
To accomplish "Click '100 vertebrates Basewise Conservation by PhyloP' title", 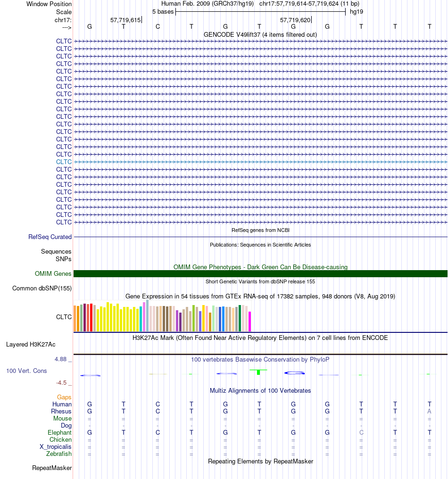I will point(260,360).
